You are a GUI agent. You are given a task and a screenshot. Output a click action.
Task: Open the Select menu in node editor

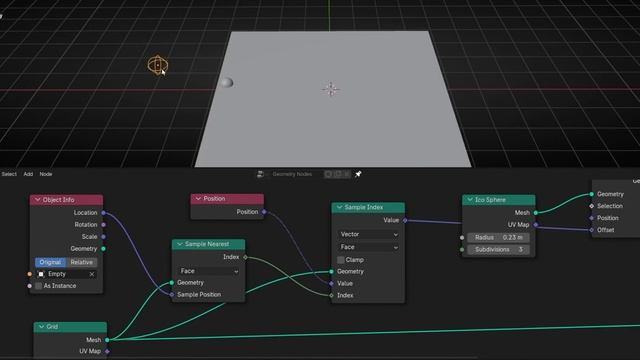[x=9, y=174]
